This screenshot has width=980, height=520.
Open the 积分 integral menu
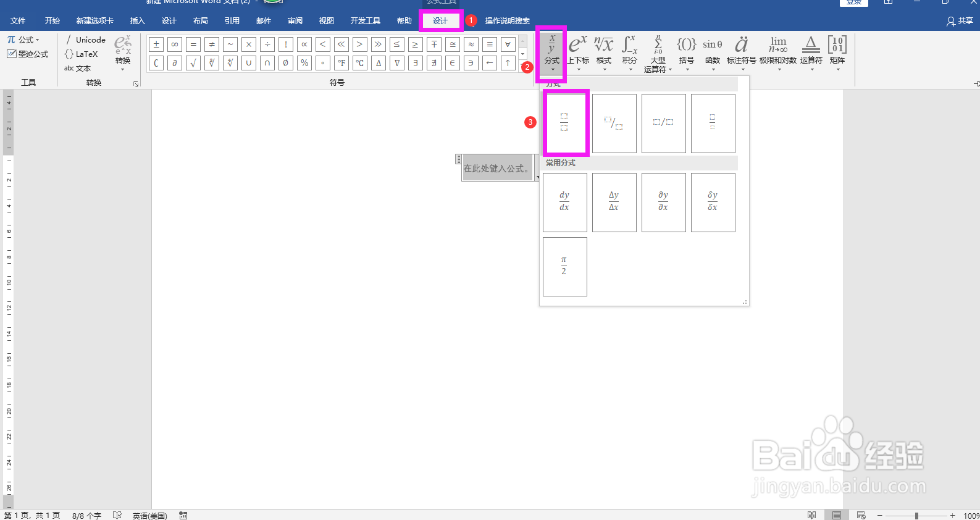point(629,52)
